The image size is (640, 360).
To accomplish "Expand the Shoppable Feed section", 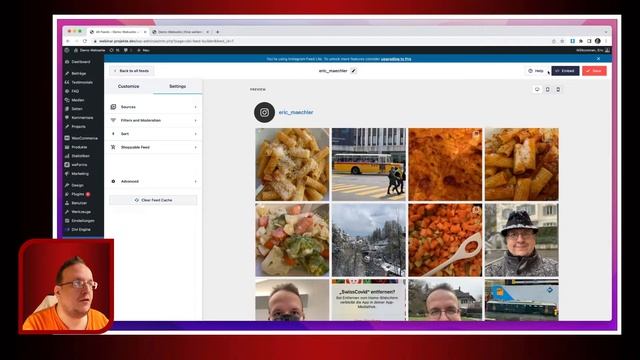I will [x=153, y=147].
